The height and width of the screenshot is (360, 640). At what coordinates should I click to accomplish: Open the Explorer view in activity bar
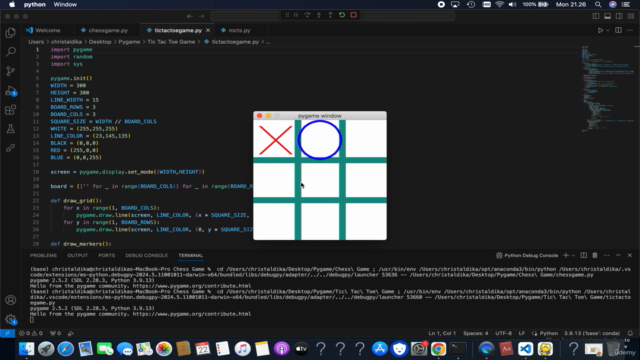pos(11,33)
